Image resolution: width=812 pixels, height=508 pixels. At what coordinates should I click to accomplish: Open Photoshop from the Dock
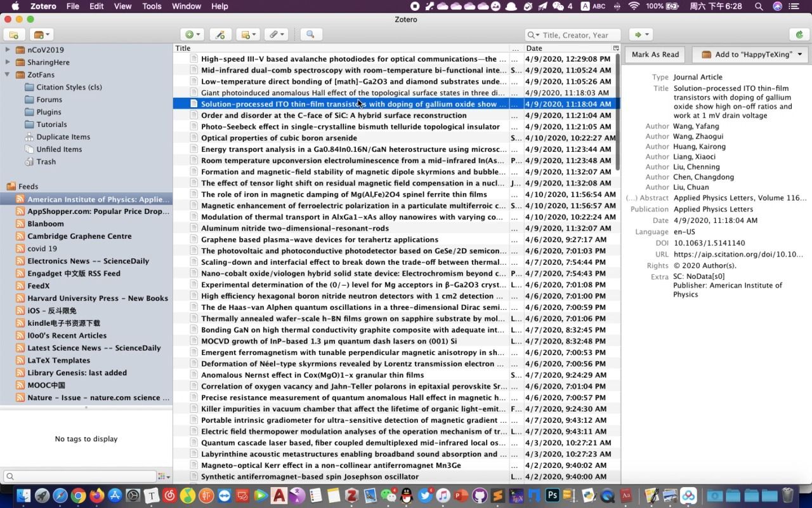pos(553,496)
